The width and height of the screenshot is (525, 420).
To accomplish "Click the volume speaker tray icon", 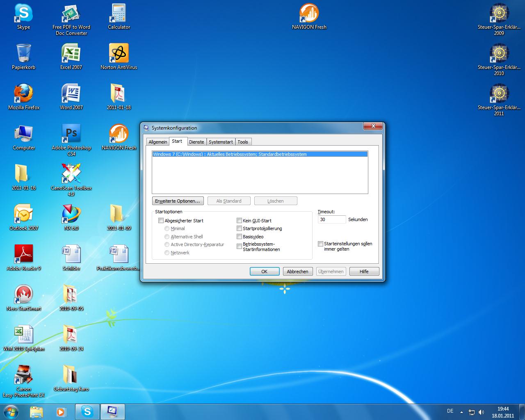I will [x=481, y=412].
